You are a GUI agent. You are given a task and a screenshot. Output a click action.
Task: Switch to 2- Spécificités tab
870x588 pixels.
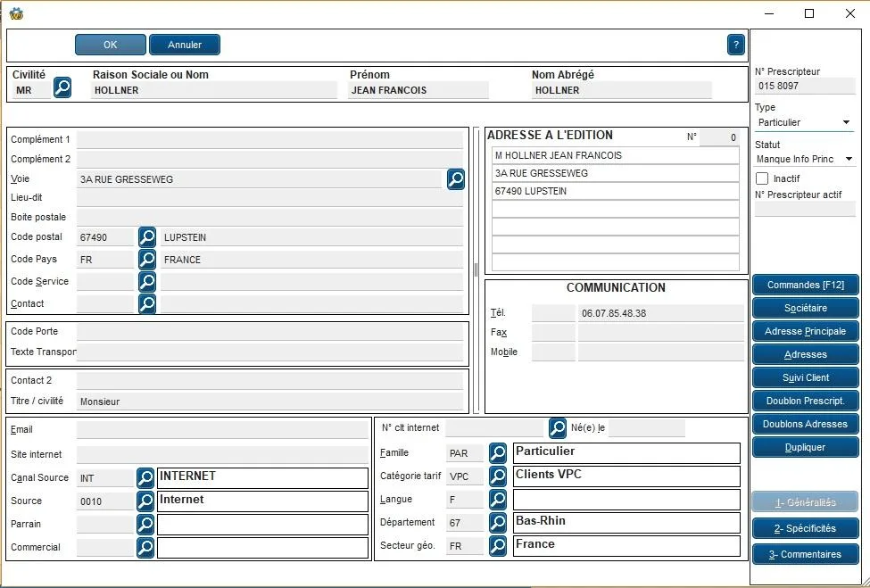[x=806, y=528]
